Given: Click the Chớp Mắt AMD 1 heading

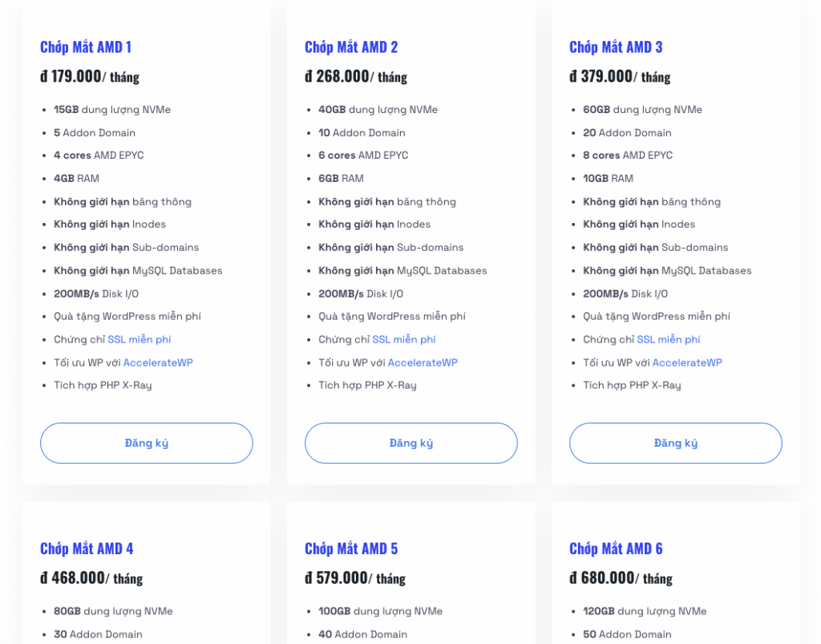Looking at the screenshot, I should coord(86,47).
